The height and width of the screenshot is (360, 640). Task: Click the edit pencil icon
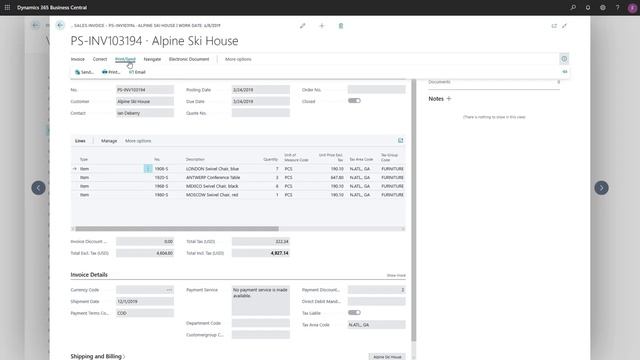pyautogui.click(x=302, y=26)
